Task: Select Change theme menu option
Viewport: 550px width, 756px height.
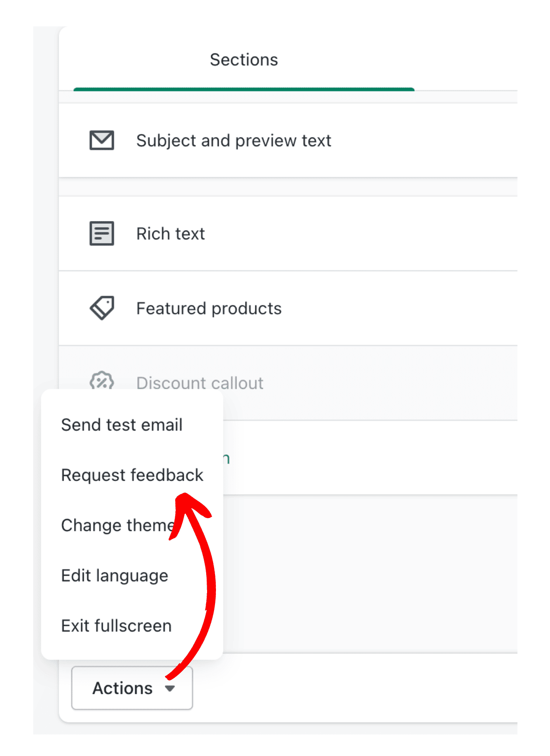Action: click(x=117, y=525)
